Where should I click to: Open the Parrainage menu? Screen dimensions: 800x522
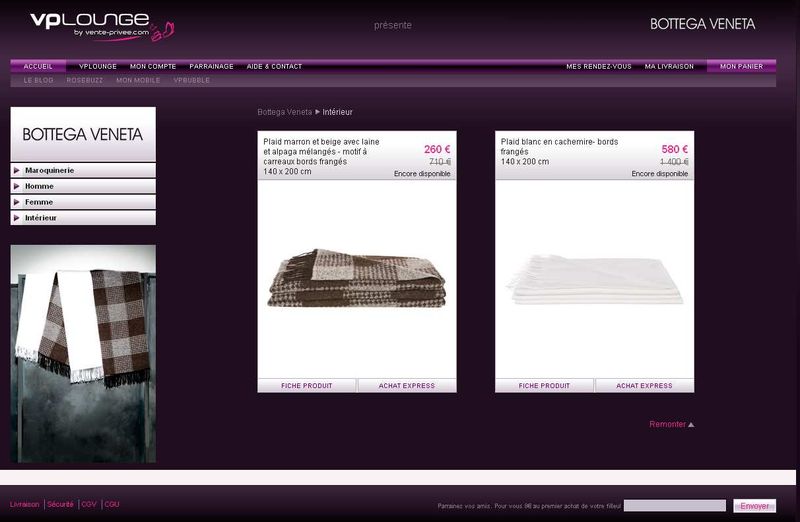pyautogui.click(x=211, y=66)
